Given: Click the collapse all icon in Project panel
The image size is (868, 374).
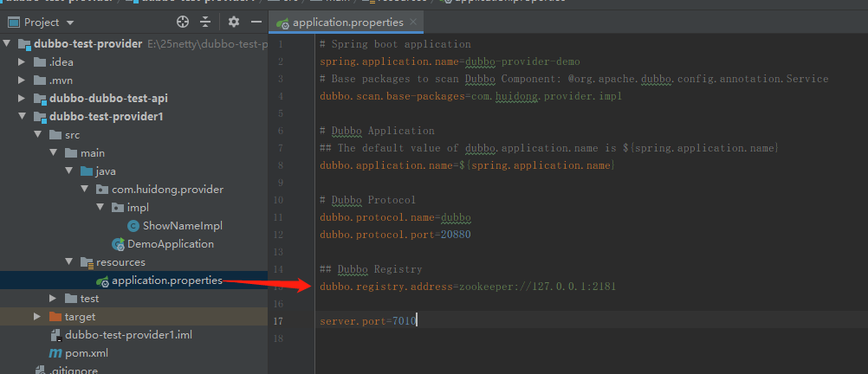Looking at the screenshot, I should pos(205,23).
